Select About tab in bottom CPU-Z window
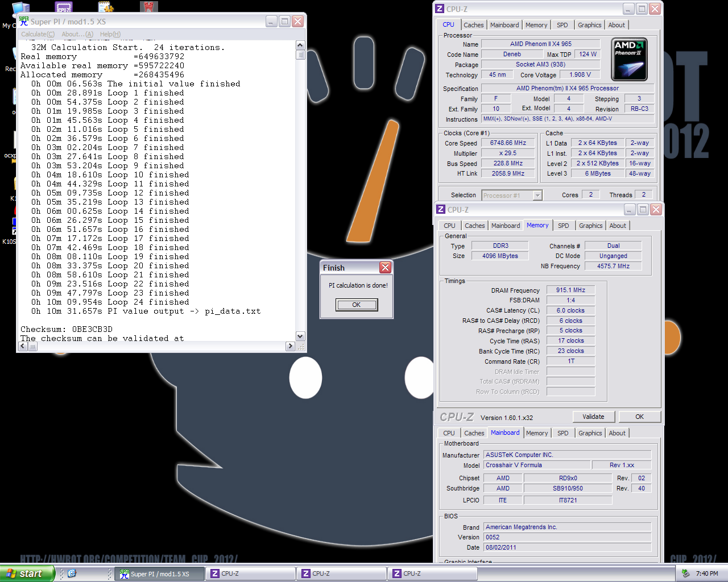Image resolution: width=728 pixels, height=582 pixels. click(x=617, y=433)
